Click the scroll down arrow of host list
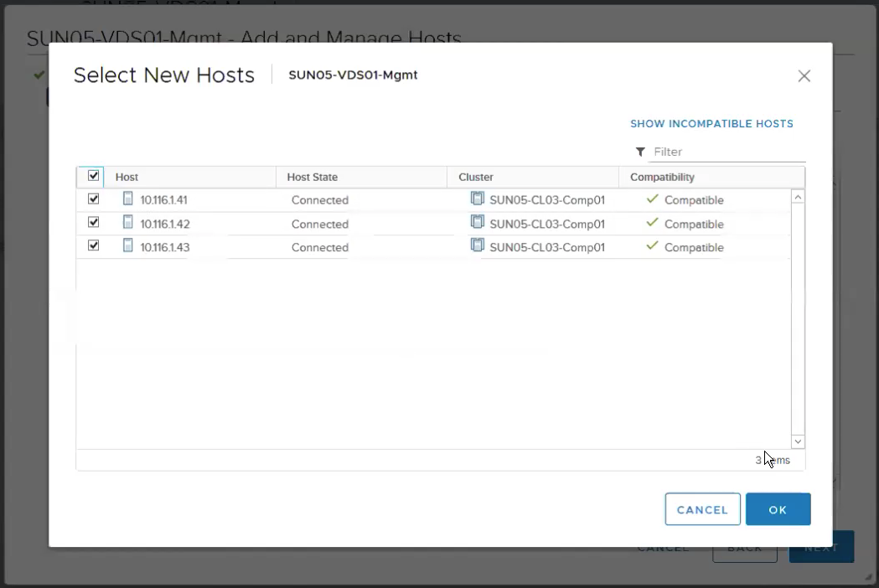This screenshot has height=588, width=879. [x=798, y=441]
